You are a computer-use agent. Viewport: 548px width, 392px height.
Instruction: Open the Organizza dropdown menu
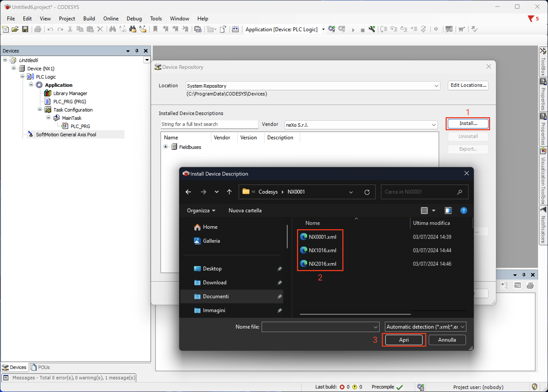[201, 211]
